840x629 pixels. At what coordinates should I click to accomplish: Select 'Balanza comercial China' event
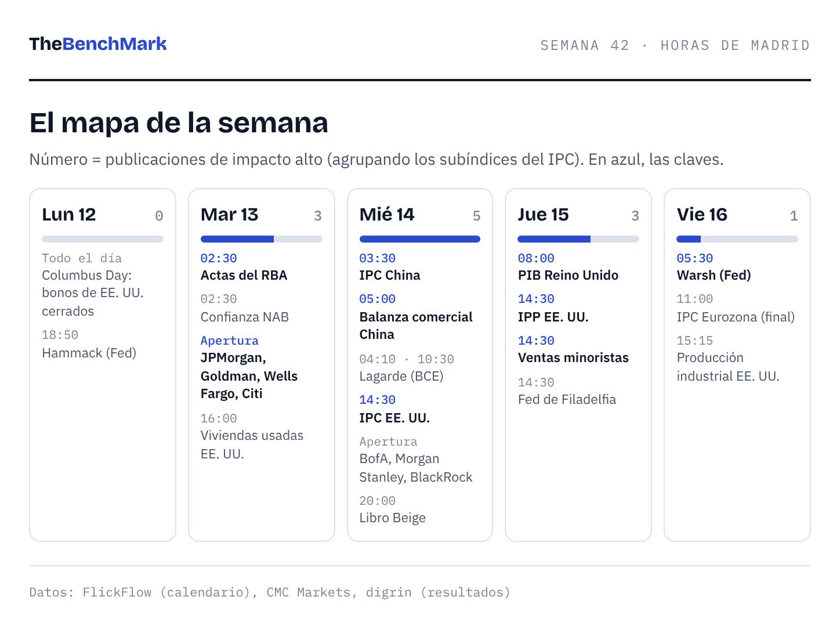point(416,326)
